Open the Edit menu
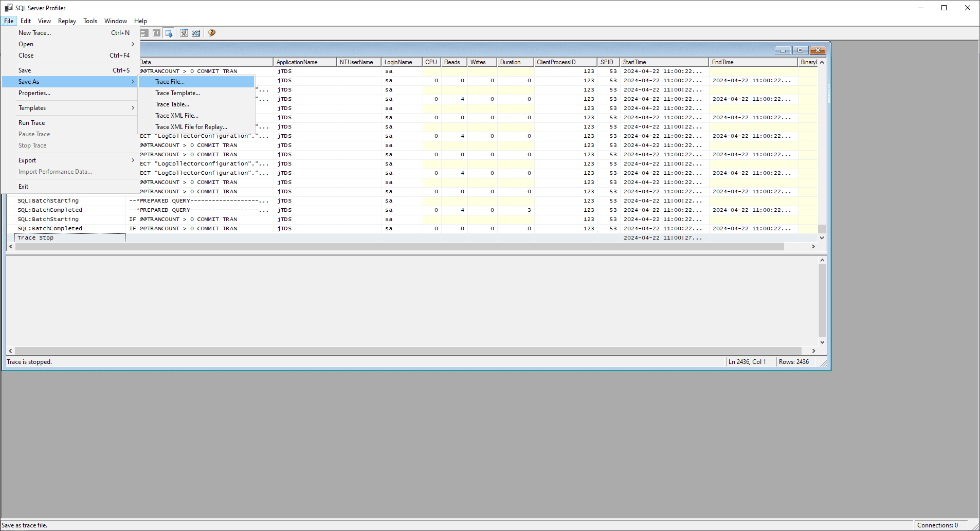The height and width of the screenshot is (531, 980). click(x=26, y=21)
